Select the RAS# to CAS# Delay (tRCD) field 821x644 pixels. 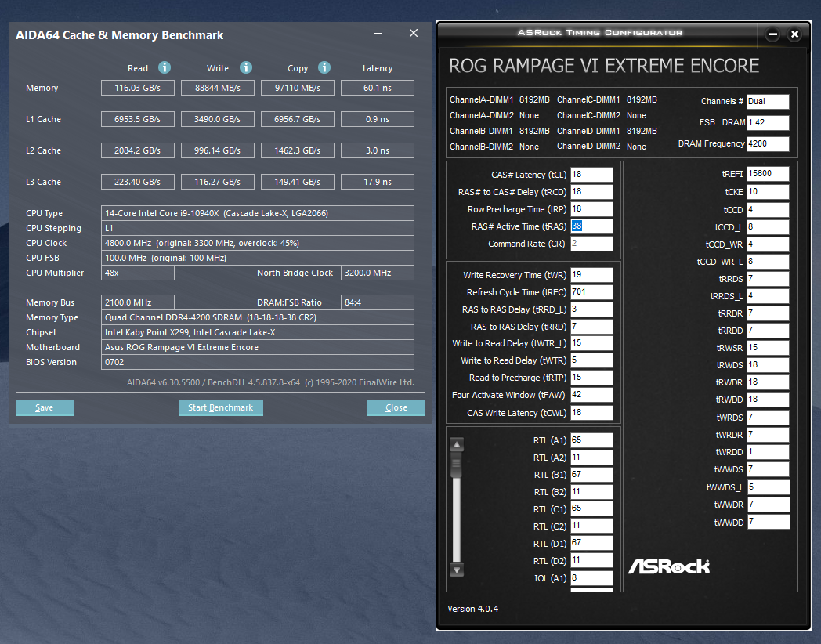pos(591,192)
